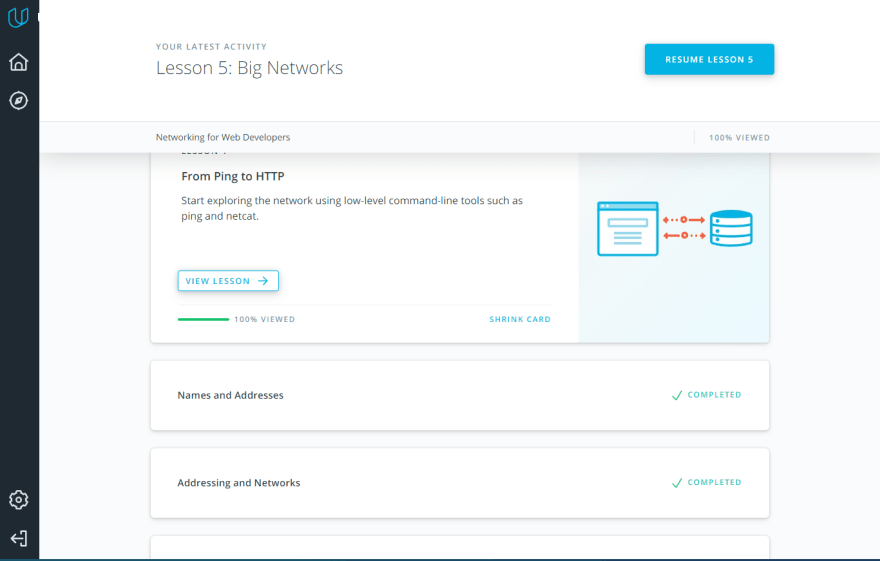Click the browser-to-server lesson illustration
The height and width of the screenshot is (561, 880).
coord(675,228)
